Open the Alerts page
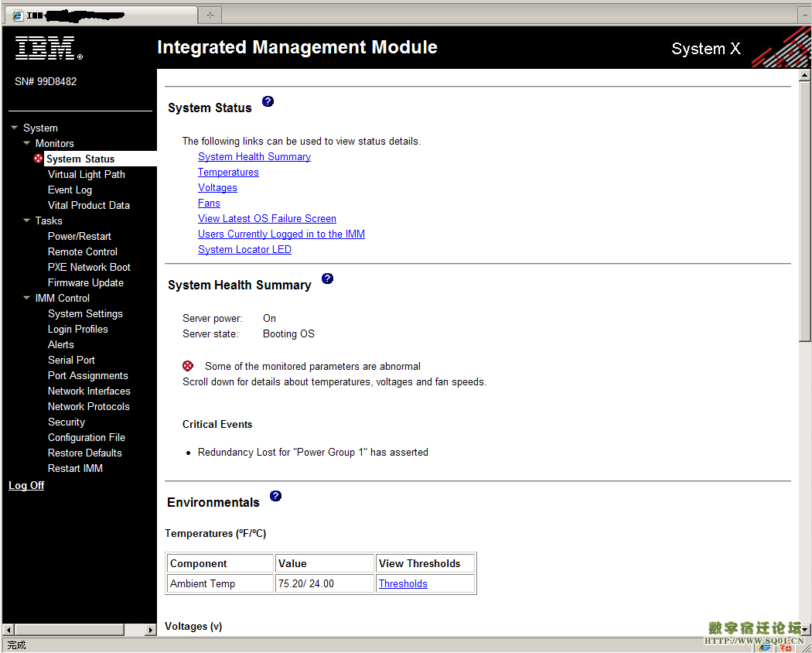The width and height of the screenshot is (812, 653). pos(60,344)
